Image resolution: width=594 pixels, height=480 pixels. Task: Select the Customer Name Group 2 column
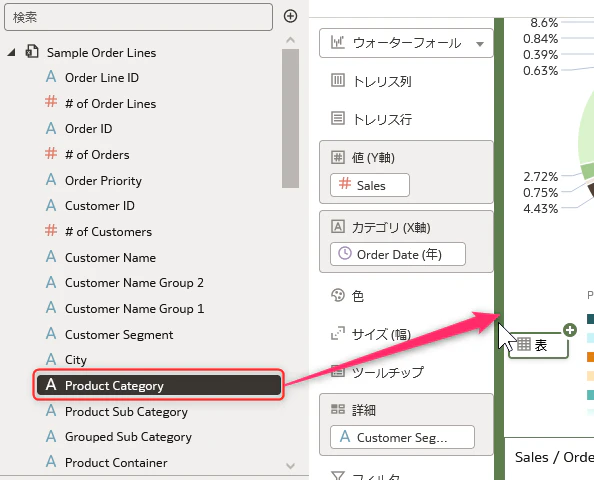[x=134, y=283]
